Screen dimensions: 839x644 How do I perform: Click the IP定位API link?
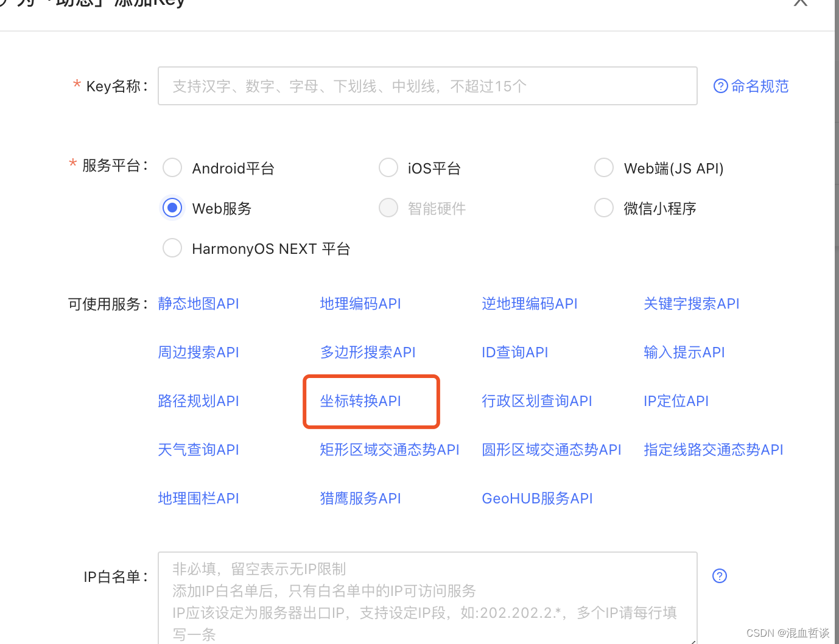coord(676,401)
